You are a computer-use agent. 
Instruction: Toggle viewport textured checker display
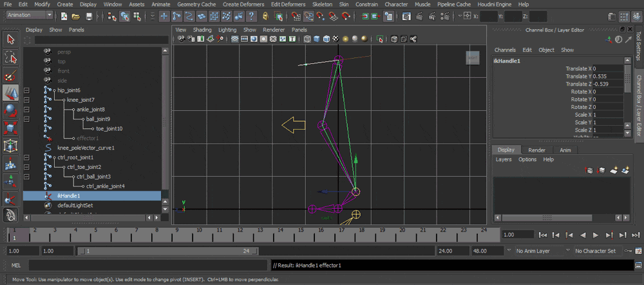coord(336,39)
